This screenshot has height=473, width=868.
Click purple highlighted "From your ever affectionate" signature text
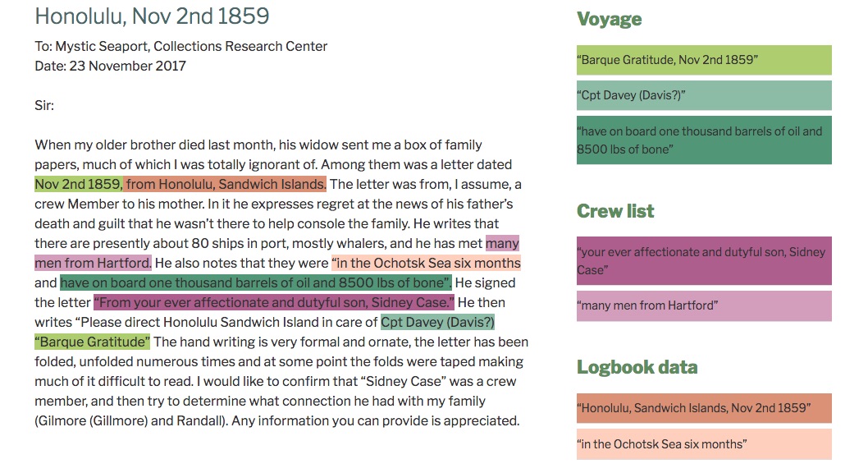[273, 302]
